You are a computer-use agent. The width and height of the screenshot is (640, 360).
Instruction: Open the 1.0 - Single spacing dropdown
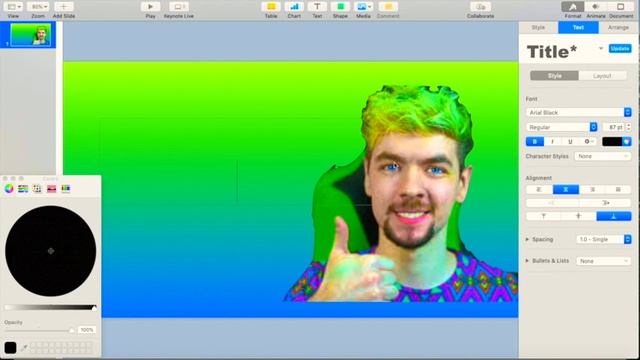click(x=604, y=239)
